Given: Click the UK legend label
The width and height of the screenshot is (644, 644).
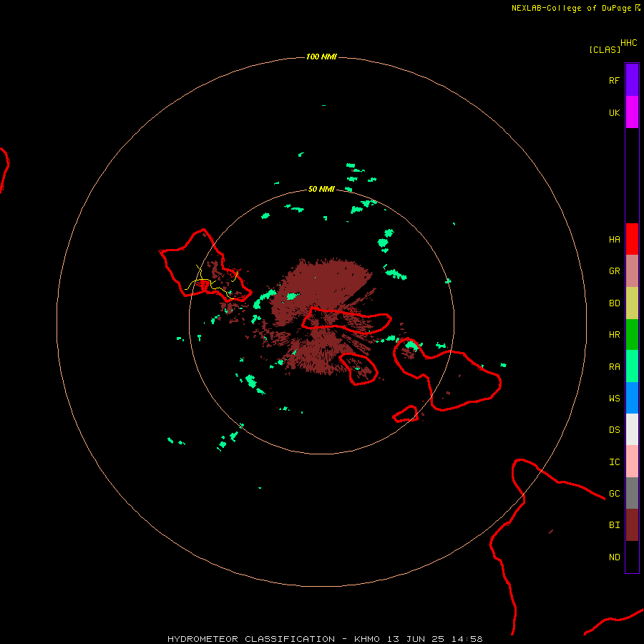Looking at the screenshot, I should tap(614, 113).
